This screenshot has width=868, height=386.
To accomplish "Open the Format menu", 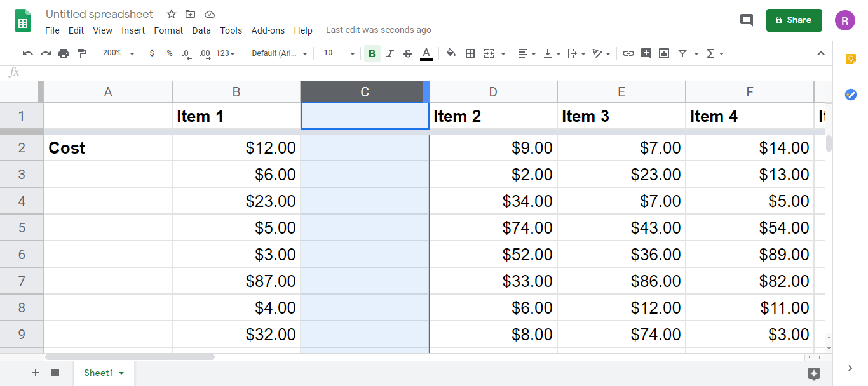I will 168,30.
